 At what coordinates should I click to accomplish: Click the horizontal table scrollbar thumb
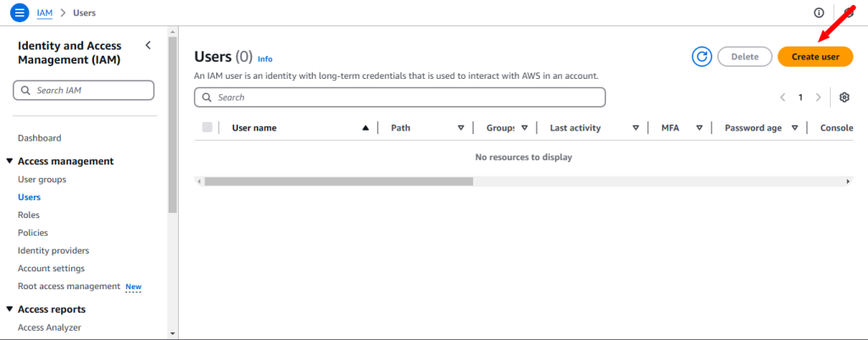(339, 181)
